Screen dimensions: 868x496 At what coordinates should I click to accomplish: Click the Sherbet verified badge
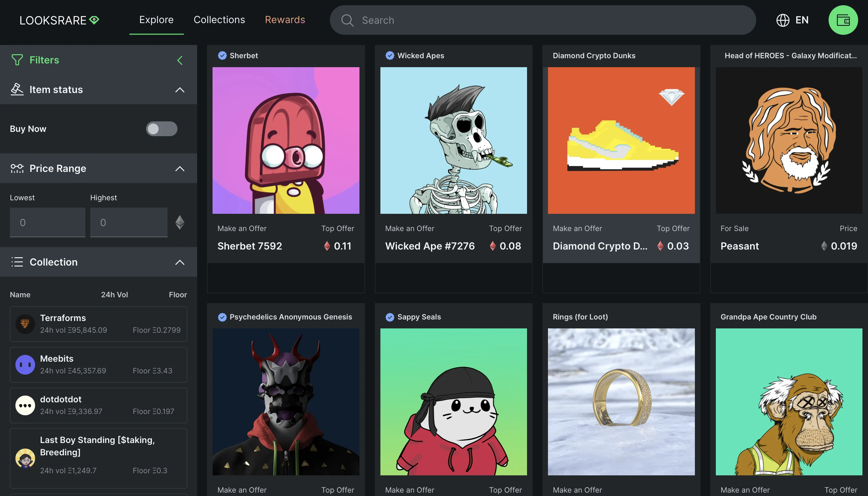coord(222,55)
